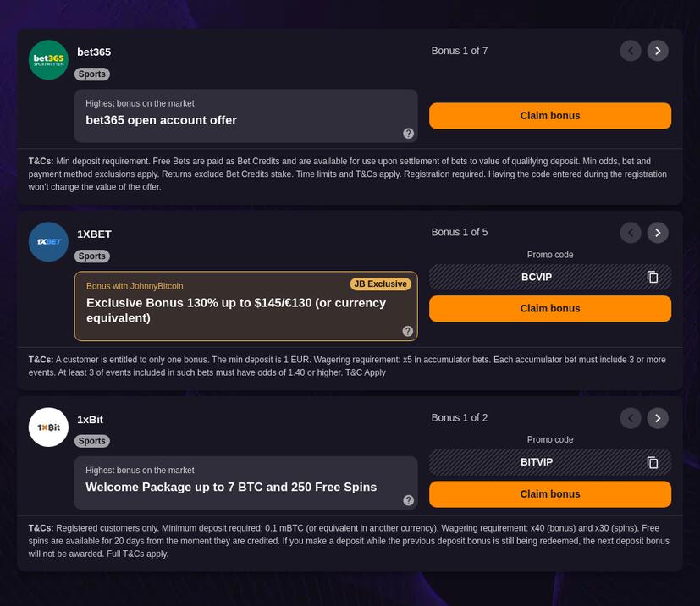Go to the previous 1XBET bonus
This screenshot has height=606, width=700.
[x=631, y=232]
